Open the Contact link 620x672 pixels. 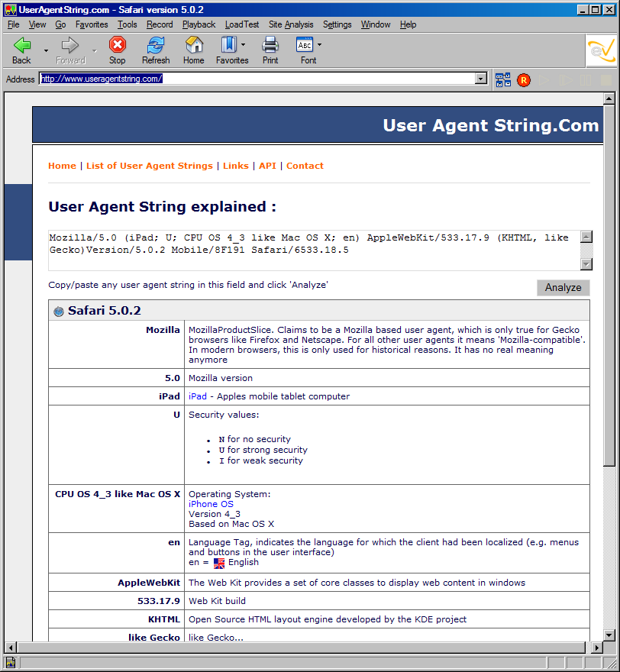coord(305,166)
